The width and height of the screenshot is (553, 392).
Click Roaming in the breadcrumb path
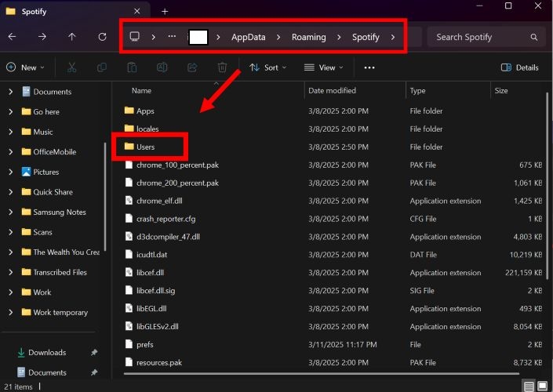pos(308,37)
